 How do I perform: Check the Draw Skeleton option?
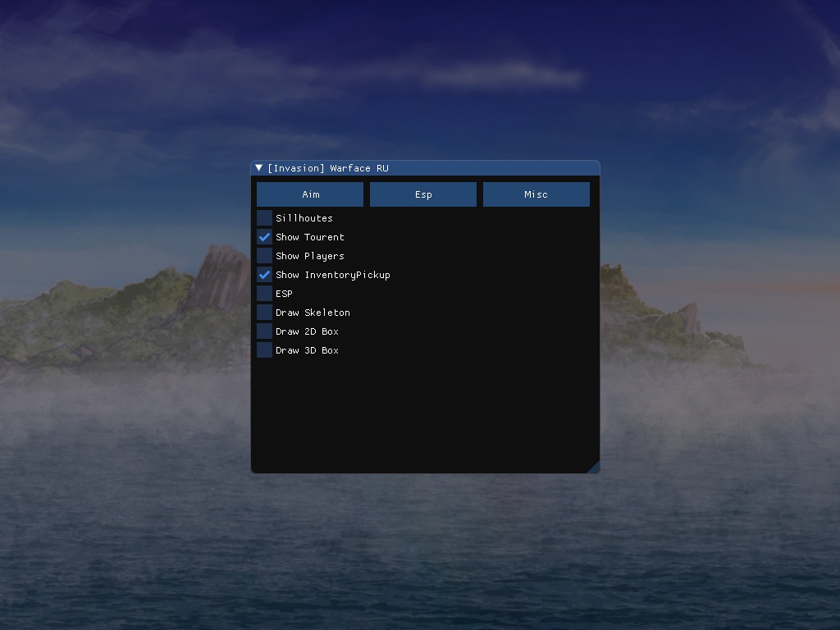point(265,313)
